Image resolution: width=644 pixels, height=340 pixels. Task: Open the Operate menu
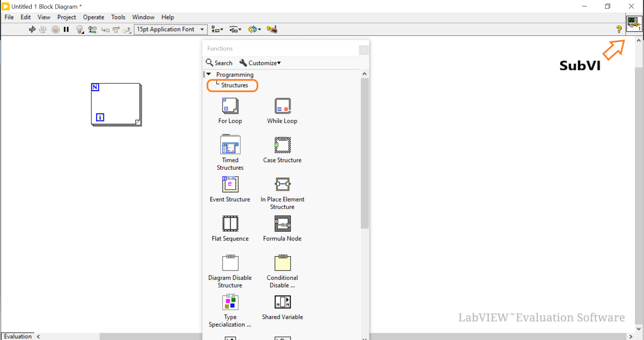(94, 17)
